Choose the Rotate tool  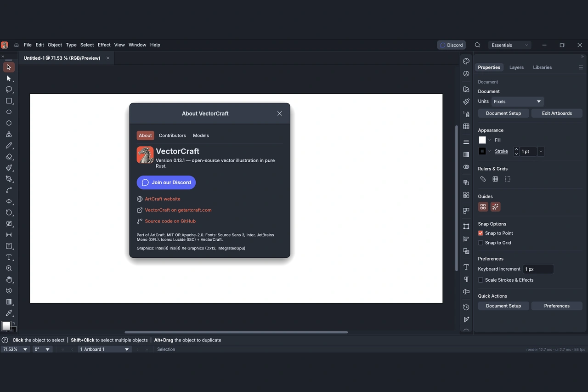9,213
